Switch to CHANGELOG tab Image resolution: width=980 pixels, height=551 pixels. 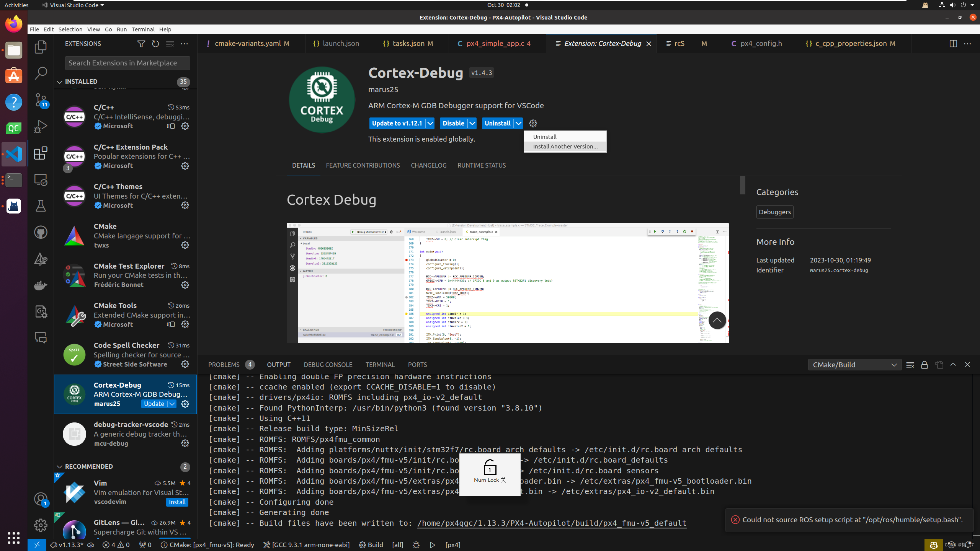tap(429, 165)
